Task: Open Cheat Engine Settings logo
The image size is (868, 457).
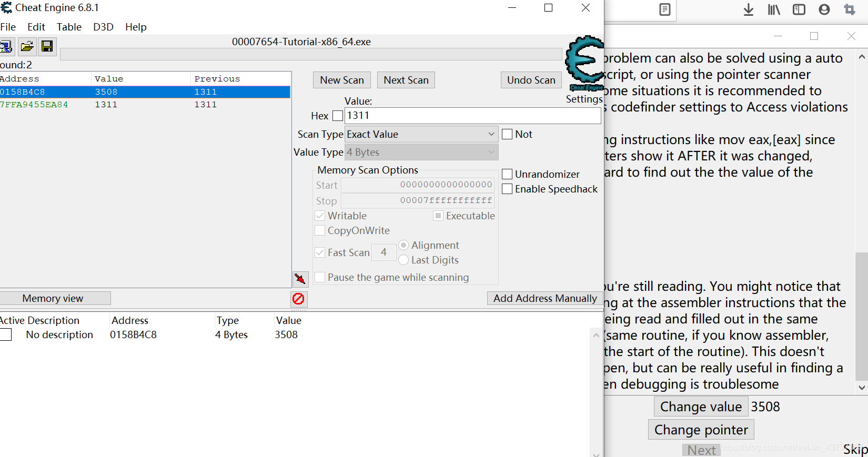Action: (584, 64)
